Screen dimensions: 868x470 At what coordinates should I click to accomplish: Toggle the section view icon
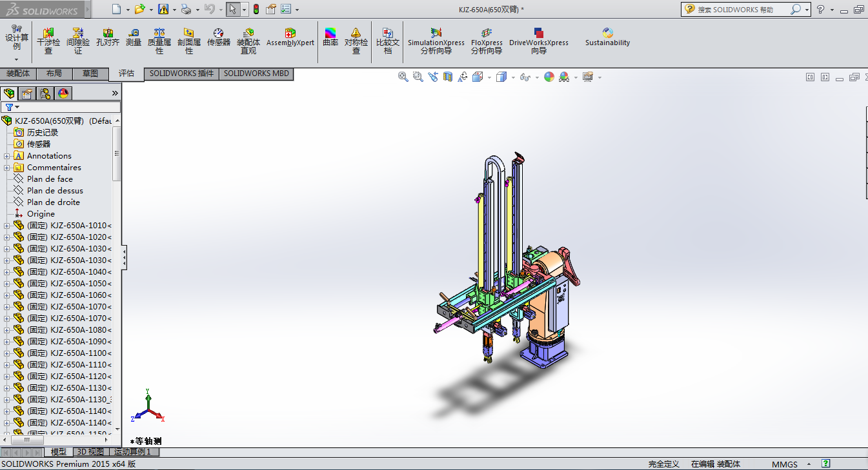point(447,77)
